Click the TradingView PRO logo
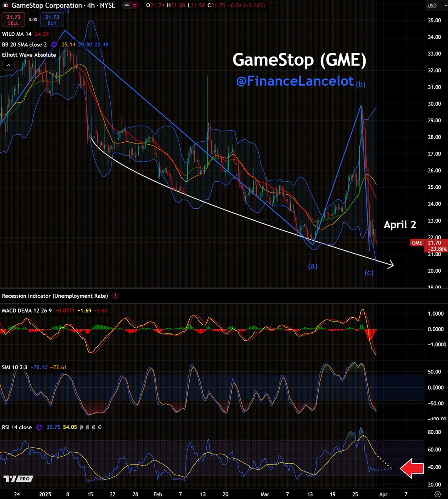Viewport: 448px width, 499px height. tap(18, 479)
